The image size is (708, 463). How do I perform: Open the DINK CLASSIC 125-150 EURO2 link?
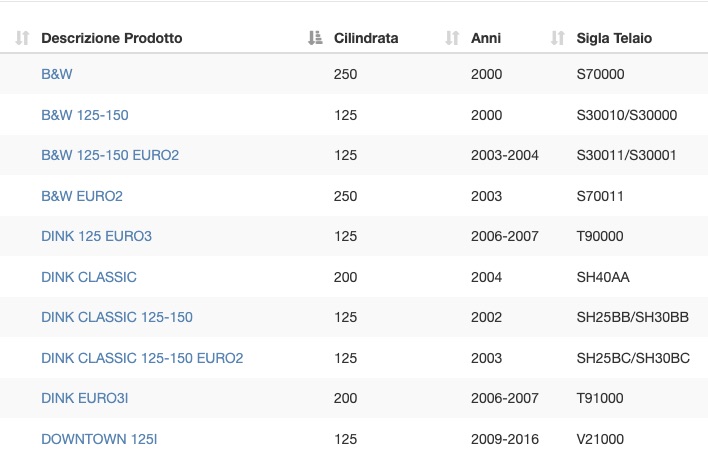click(x=142, y=358)
